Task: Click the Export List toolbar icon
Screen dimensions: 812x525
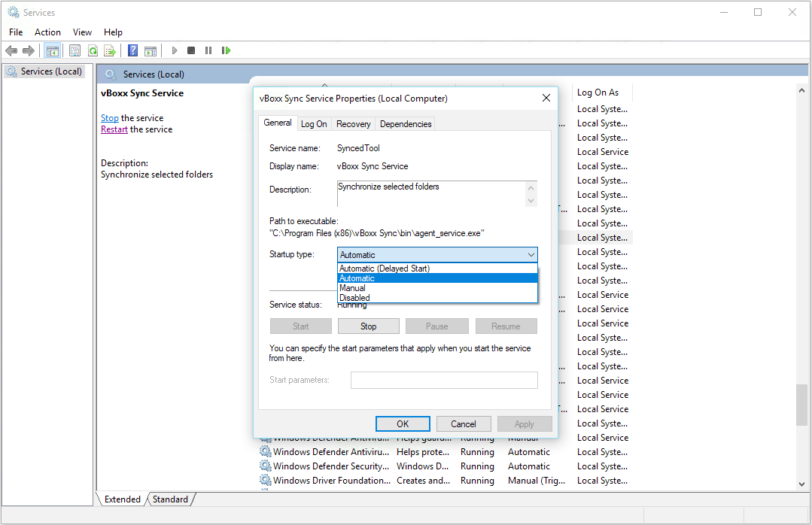Action: (x=110, y=50)
